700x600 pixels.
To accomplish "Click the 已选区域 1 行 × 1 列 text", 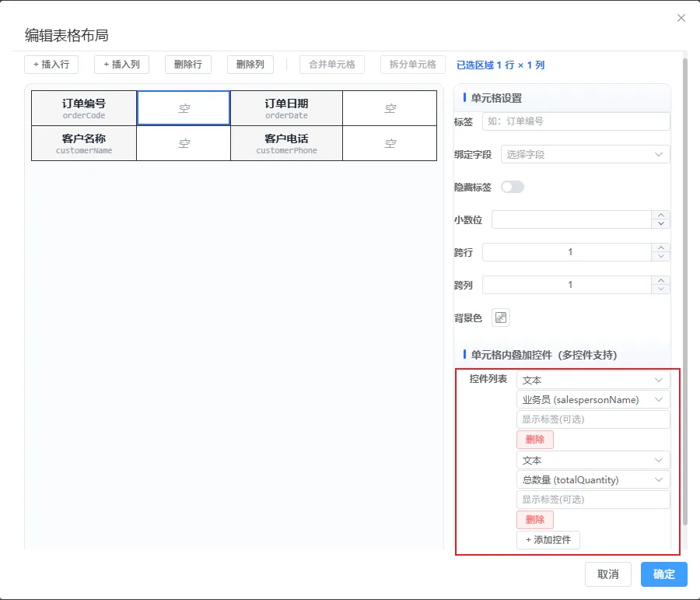I will 500,65.
